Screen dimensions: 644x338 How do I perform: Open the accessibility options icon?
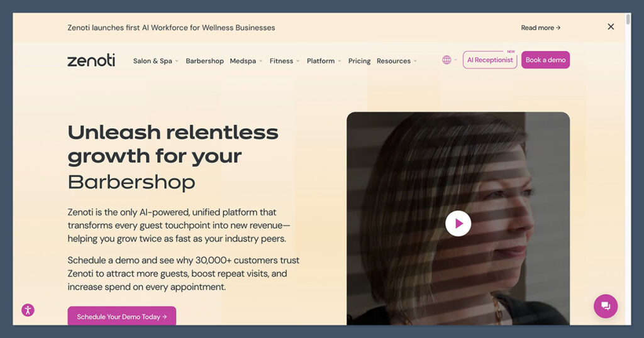click(28, 310)
